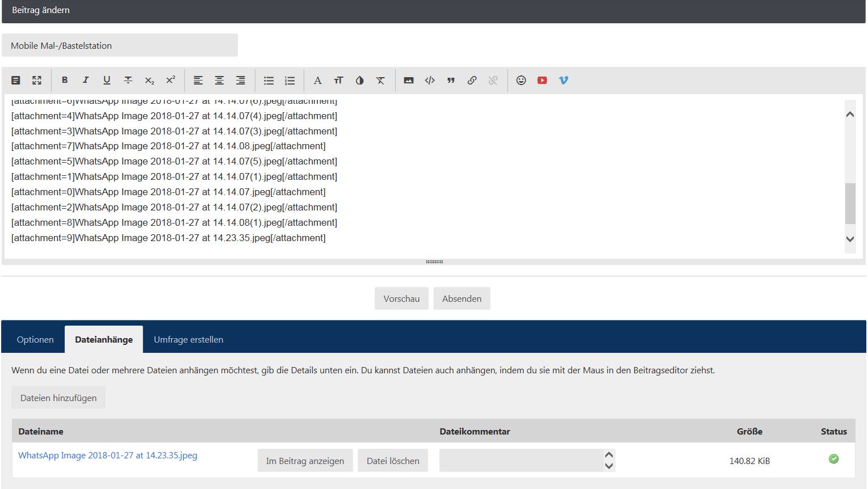This screenshot has height=489, width=868.
Task: Open the Umfrage erstellen tab
Action: pyautogui.click(x=188, y=340)
